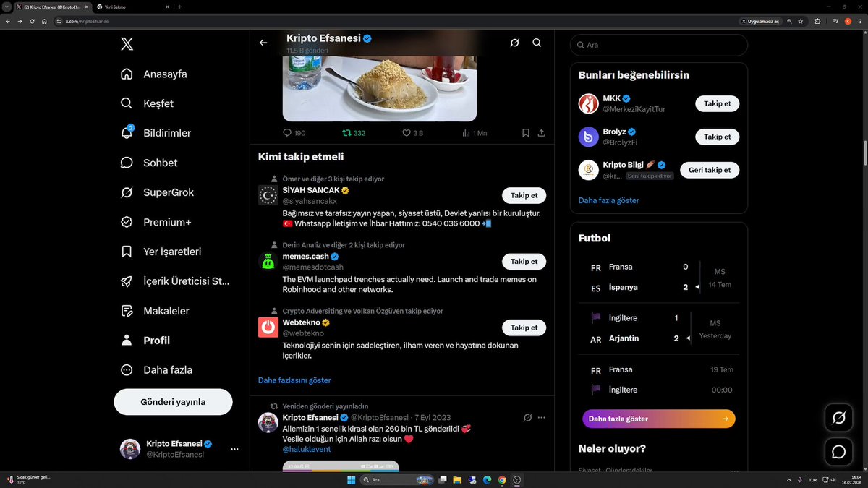
Task: Open the dessert photo in the post
Action: (379, 88)
